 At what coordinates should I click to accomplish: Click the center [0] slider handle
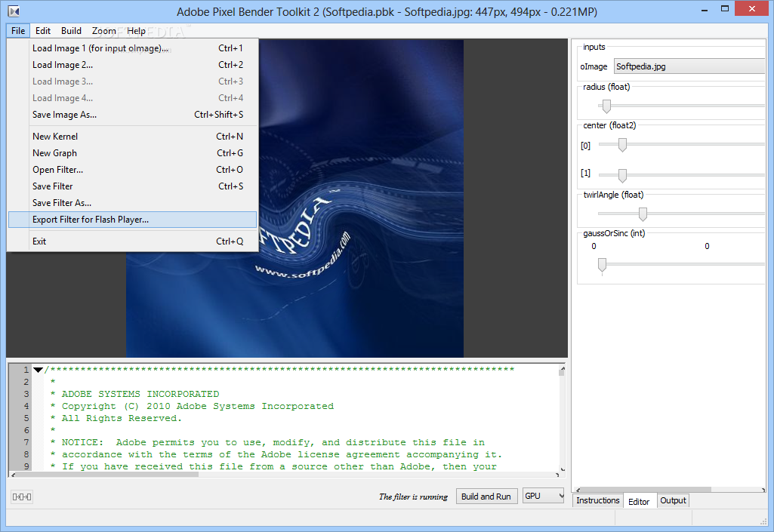coord(622,145)
